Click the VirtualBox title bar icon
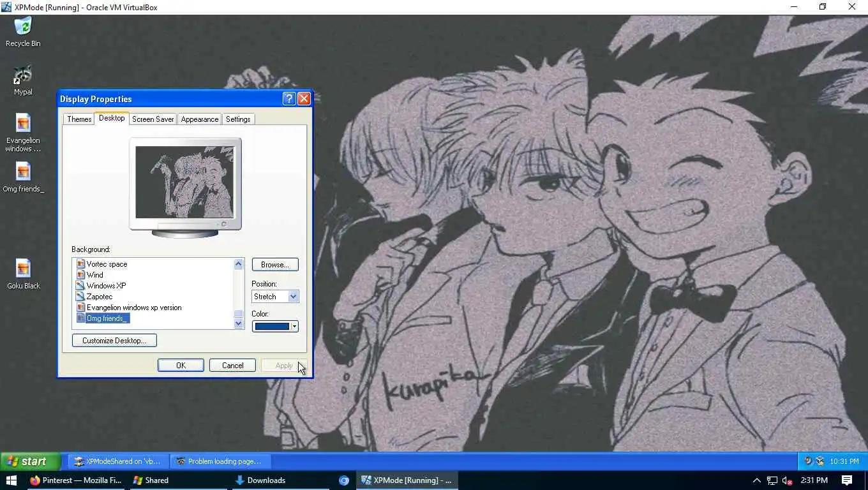Viewport: 868px width, 490px height. pos(6,7)
